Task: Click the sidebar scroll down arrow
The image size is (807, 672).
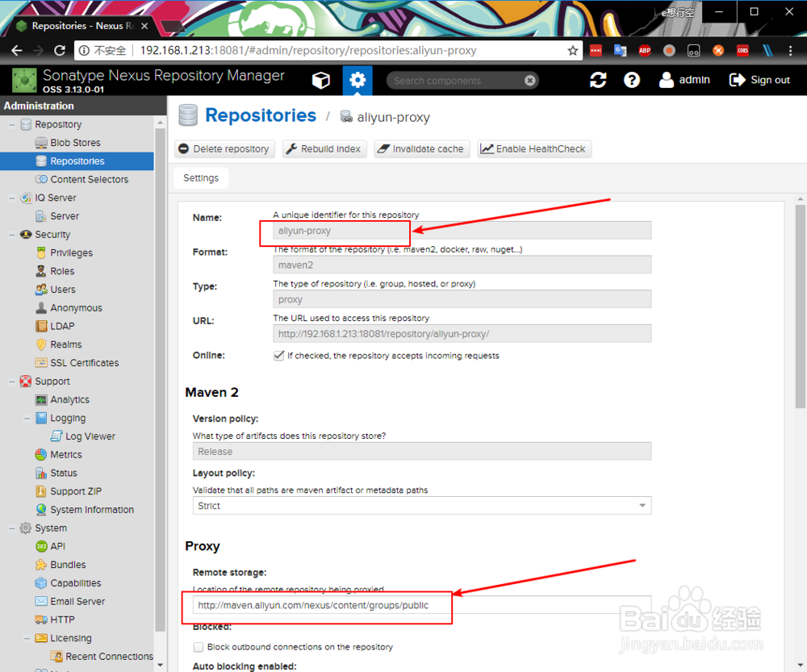Action: pyautogui.click(x=160, y=666)
